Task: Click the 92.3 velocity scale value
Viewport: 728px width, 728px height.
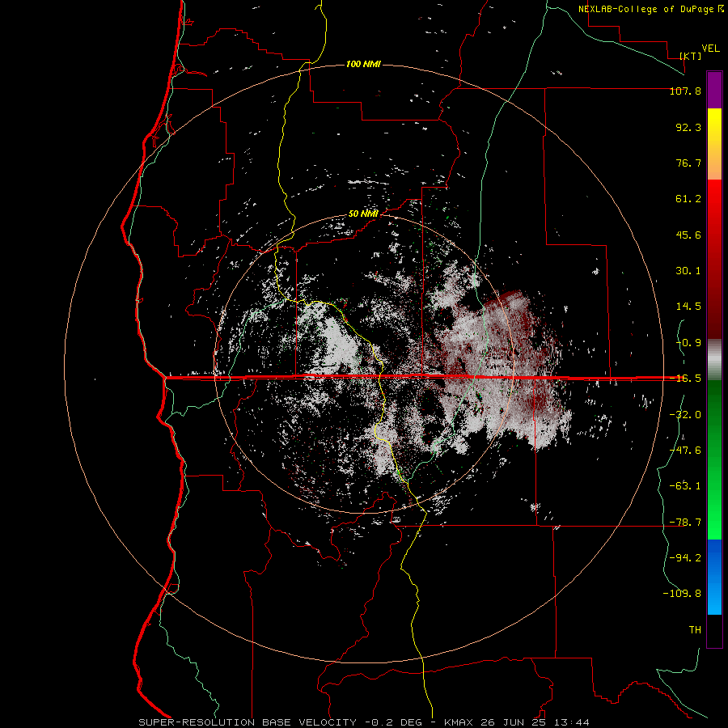Action: pyautogui.click(x=688, y=127)
